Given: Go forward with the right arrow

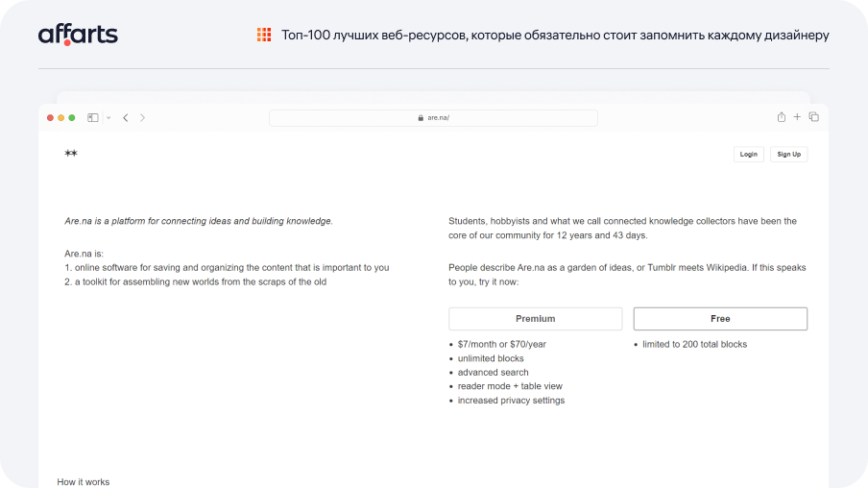Looking at the screenshot, I should tap(142, 117).
